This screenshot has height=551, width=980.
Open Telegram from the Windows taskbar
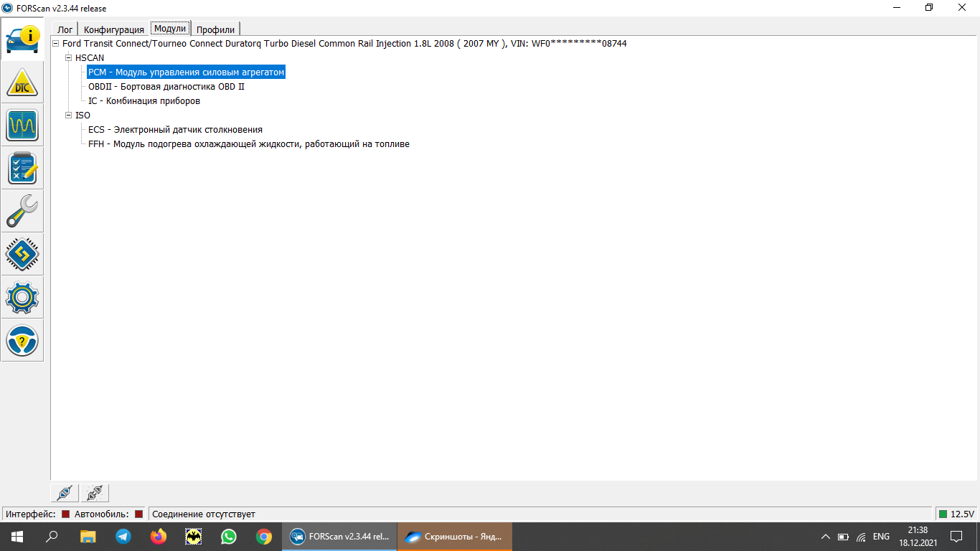coord(123,536)
